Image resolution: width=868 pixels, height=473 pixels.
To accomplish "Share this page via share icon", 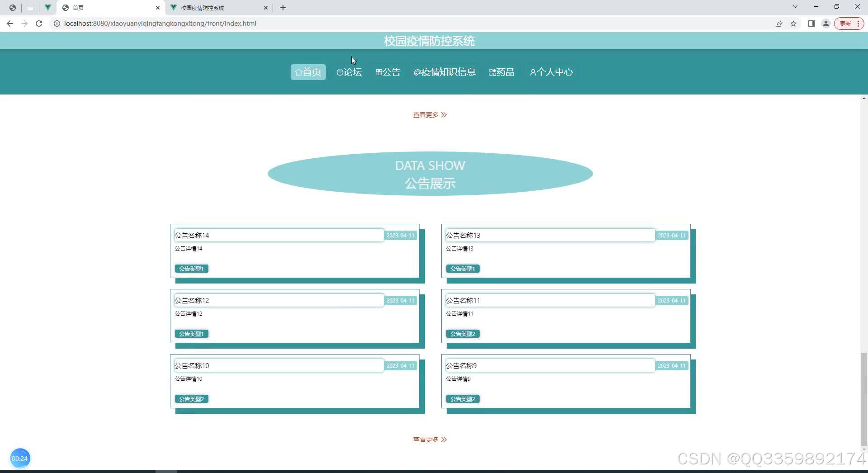I will [x=779, y=24].
